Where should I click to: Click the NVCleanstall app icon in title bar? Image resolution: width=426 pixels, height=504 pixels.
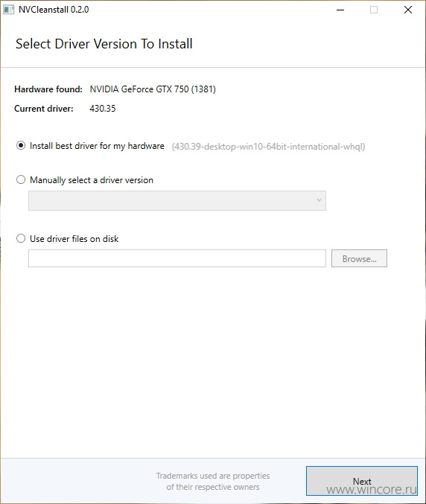click(x=9, y=10)
